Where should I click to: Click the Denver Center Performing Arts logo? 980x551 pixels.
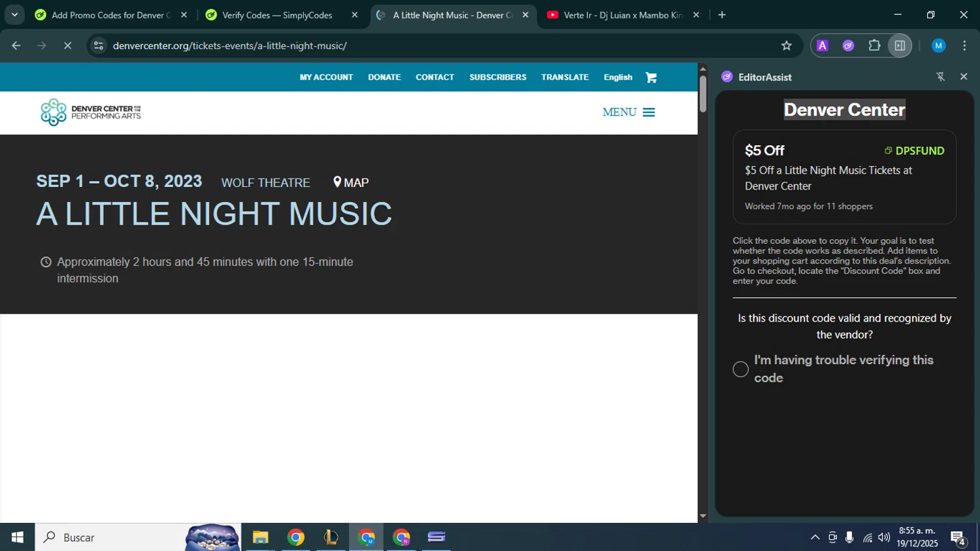point(91,112)
